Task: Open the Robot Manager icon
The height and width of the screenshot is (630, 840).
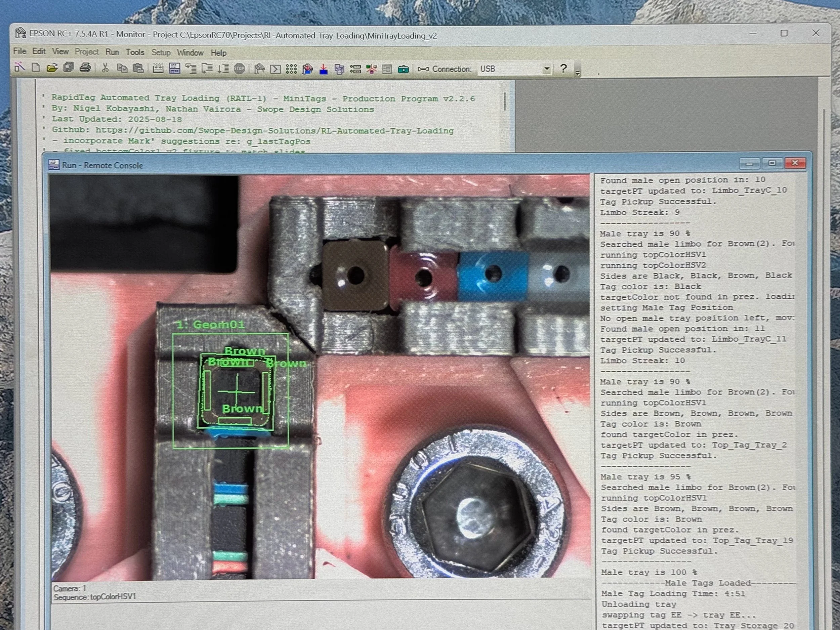Action: 259,69
